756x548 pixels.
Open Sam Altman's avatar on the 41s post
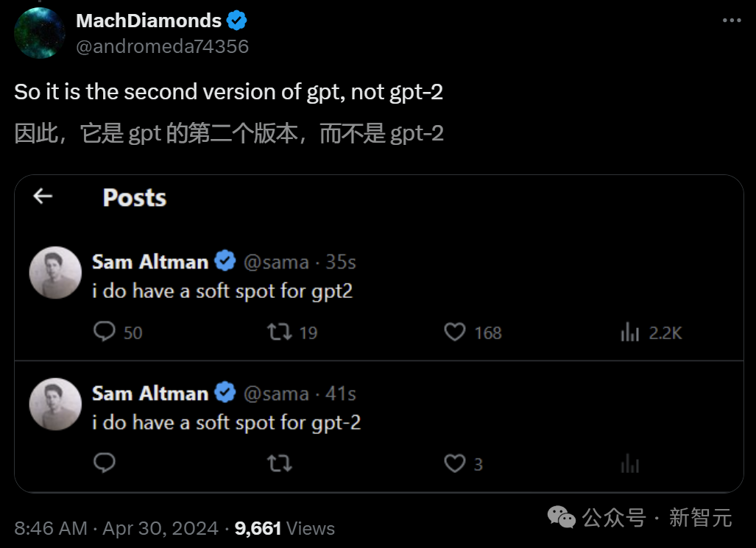pos(55,404)
